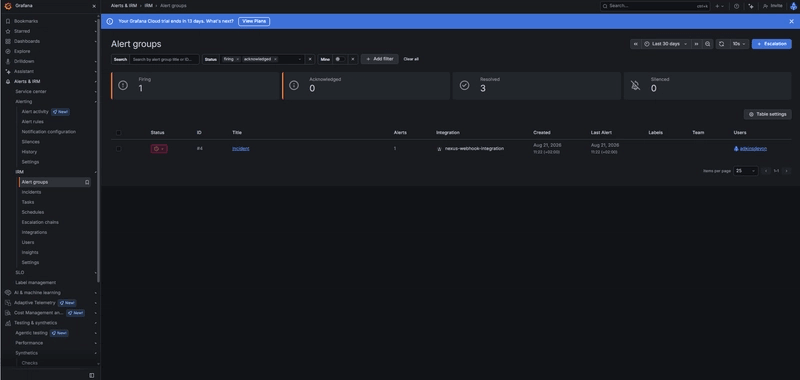Refresh the alert groups list
800x380 pixels.
pyautogui.click(x=721, y=44)
